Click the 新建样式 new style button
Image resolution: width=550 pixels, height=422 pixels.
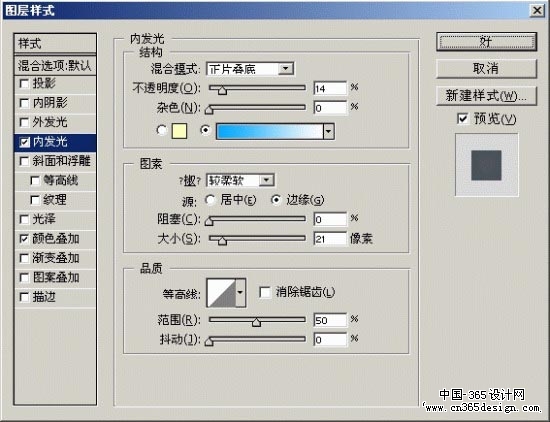pos(486,96)
